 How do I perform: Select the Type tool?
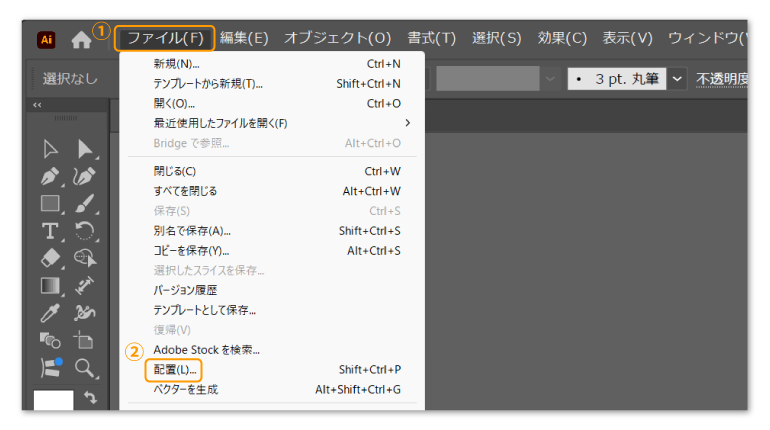click(x=50, y=231)
